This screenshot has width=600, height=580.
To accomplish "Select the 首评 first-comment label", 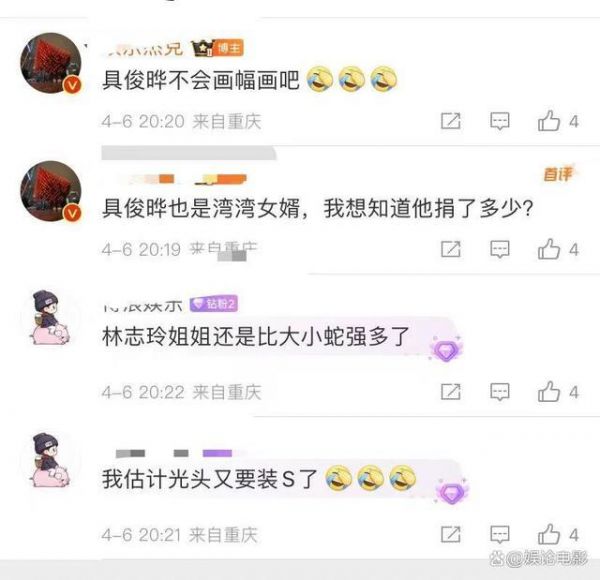I will [x=558, y=174].
